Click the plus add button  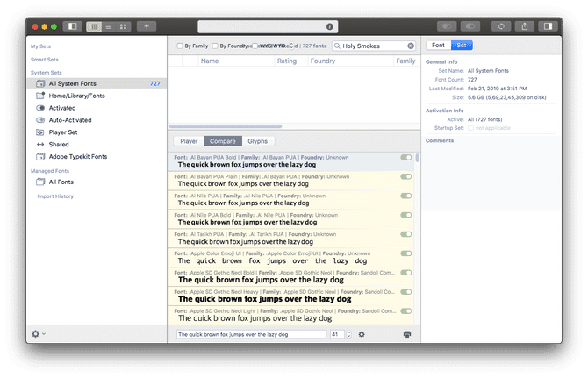click(x=147, y=26)
